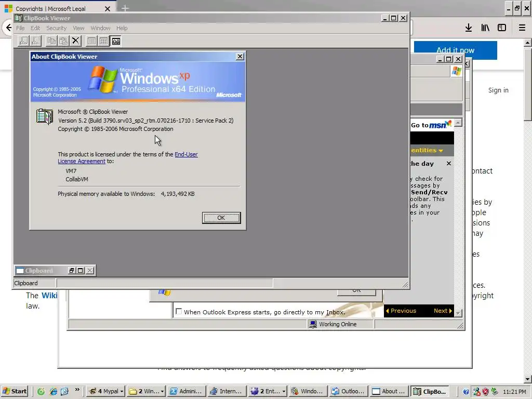Screen dimensions: 532x399
Task: Launch Outlook Express from quick launch
Action: coord(65,391)
